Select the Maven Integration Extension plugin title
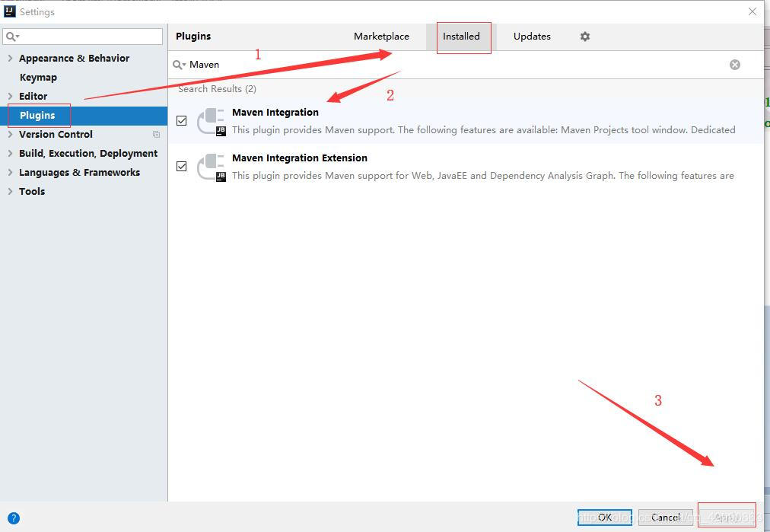The height and width of the screenshot is (532, 770). click(300, 158)
